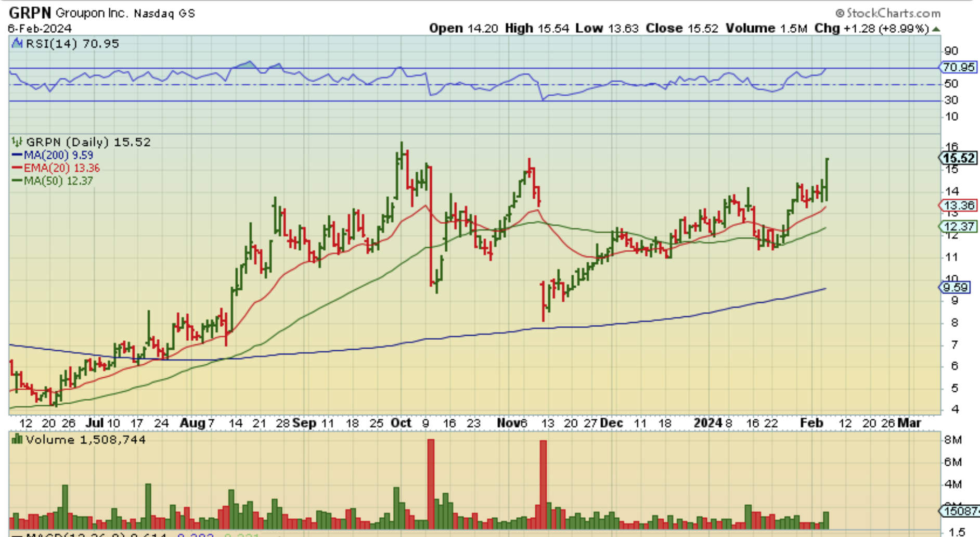This screenshot has height=537, width=980.
Task: Click the 70.95 RSI value tag on the right axis
Action: (959, 67)
